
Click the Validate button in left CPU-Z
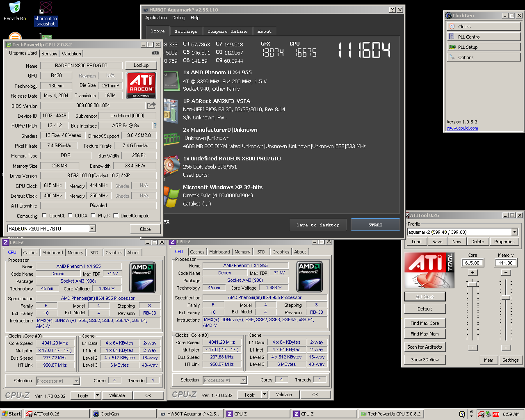117,395
